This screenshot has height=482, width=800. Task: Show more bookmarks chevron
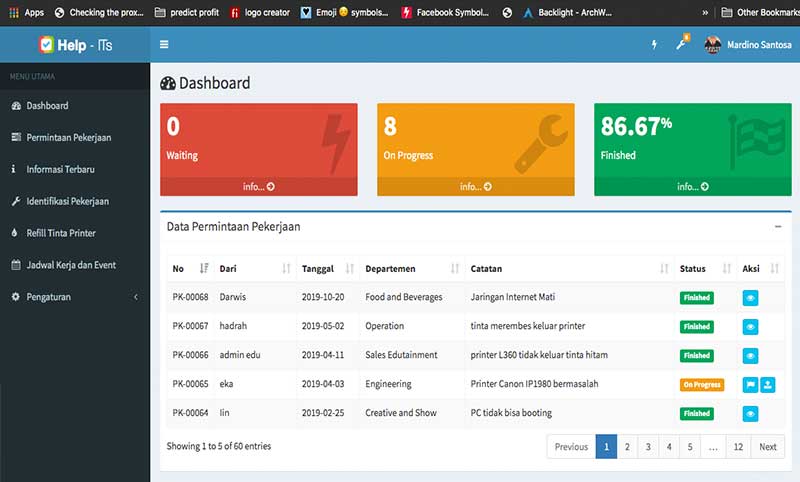(705, 13)
